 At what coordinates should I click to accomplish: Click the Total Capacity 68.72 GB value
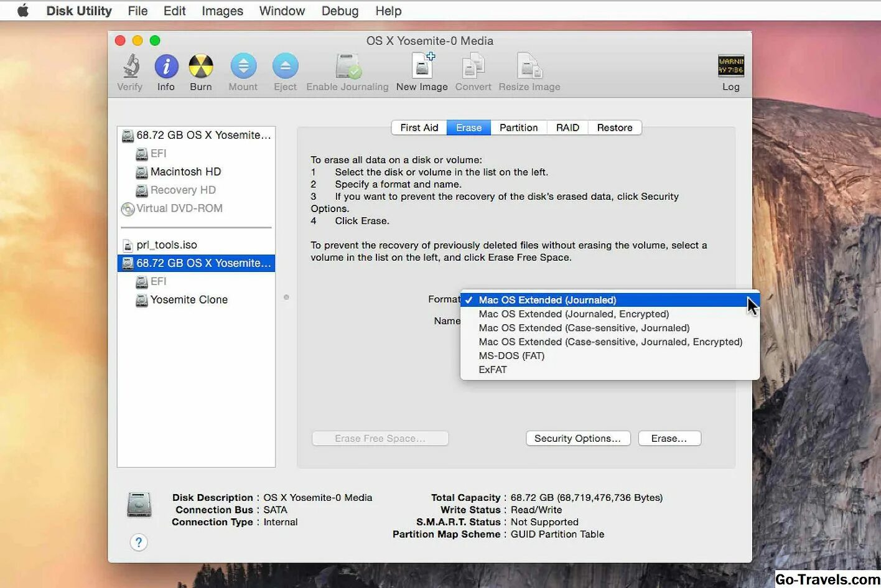point(587,498)
